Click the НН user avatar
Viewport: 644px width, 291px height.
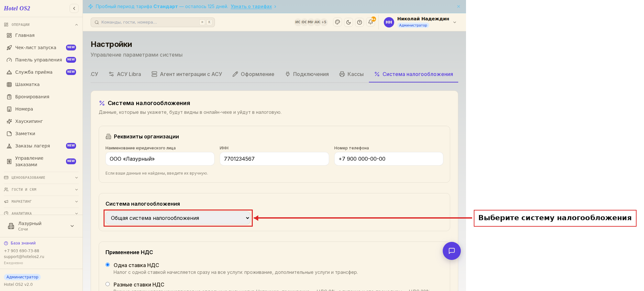click(389, 22)
